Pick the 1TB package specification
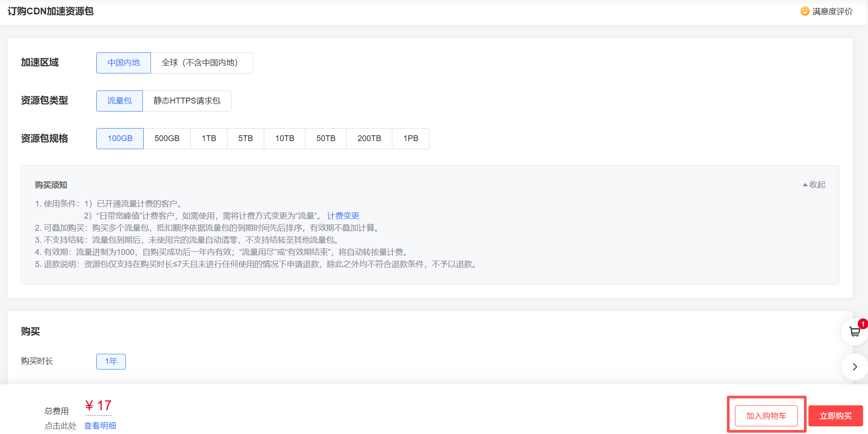 point(209,138)
